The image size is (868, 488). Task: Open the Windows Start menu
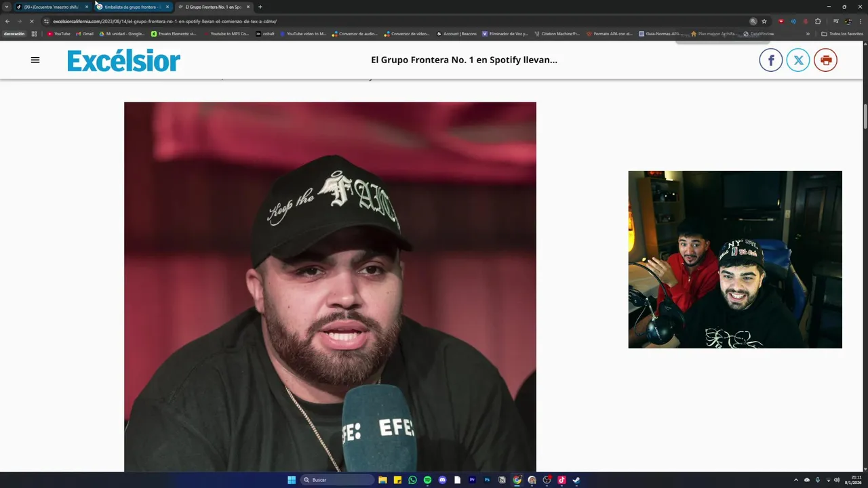[x=292, y=480]
